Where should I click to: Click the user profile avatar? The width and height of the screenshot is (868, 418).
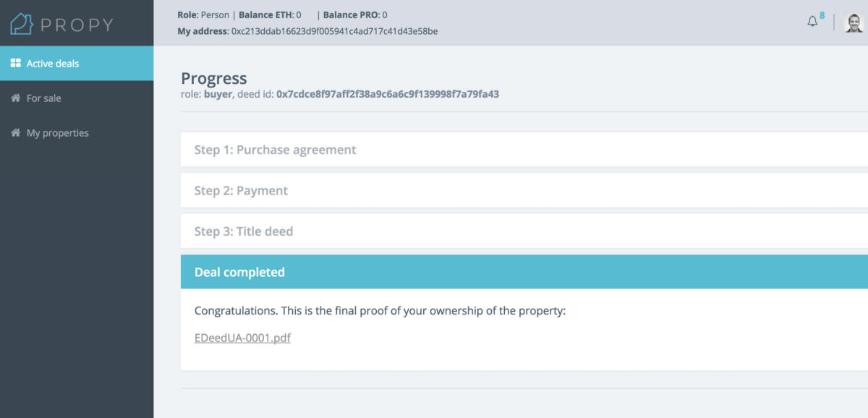[854, 22]
